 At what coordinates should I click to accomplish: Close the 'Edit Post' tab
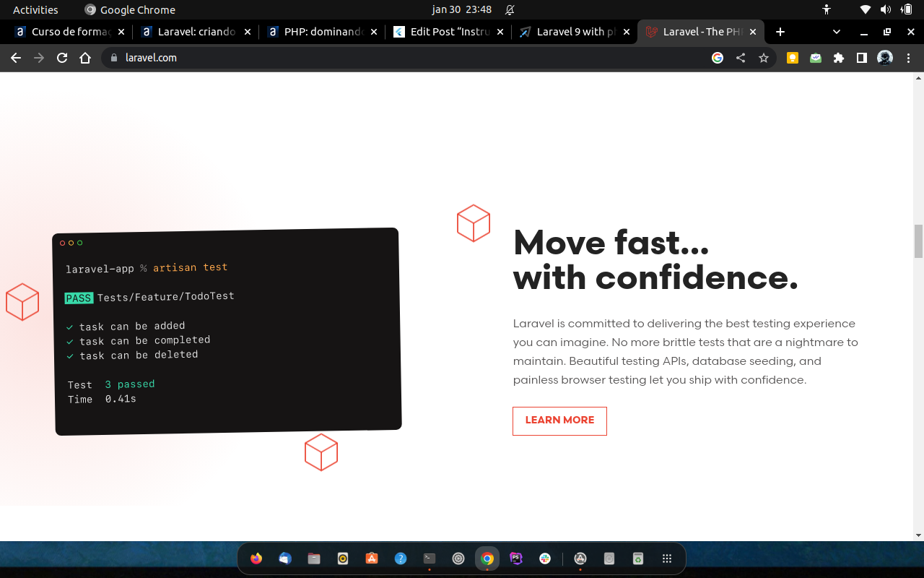[500, 32]
